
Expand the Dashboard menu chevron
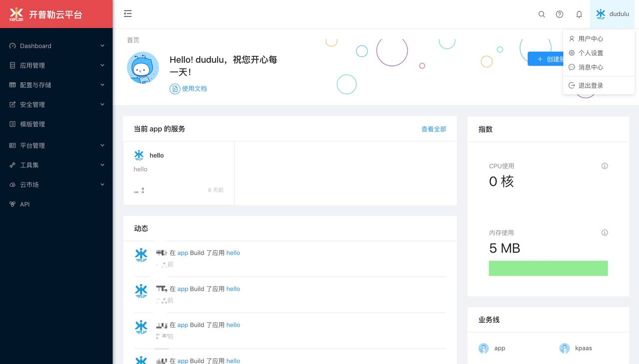click(x=102, y=46)
